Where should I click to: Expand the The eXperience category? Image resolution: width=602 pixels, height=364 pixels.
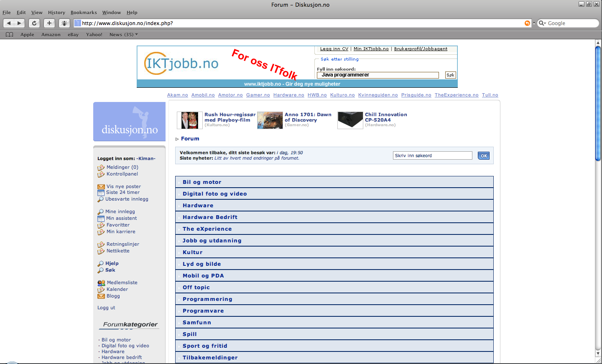[334, 229]
